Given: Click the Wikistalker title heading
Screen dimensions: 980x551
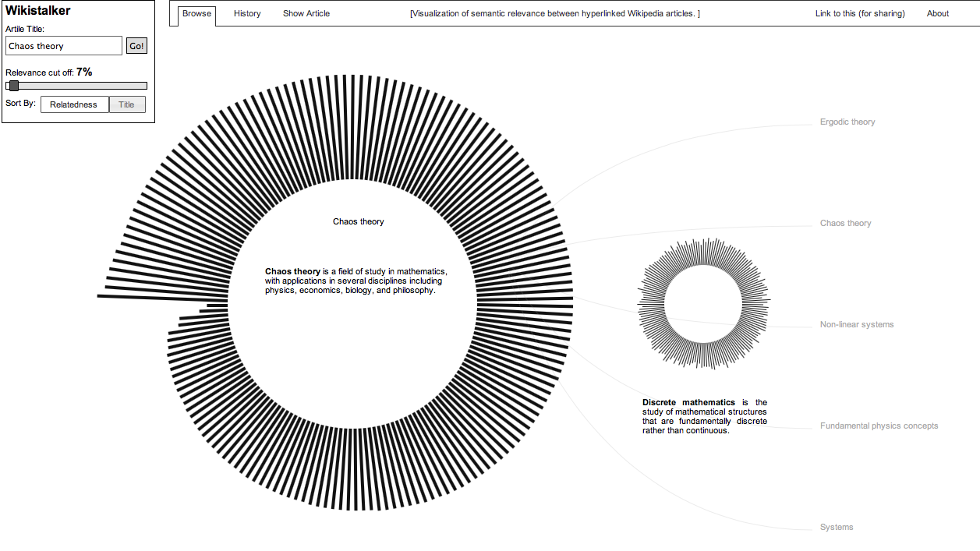Looking at the screenshot, I should pos(38,11).
